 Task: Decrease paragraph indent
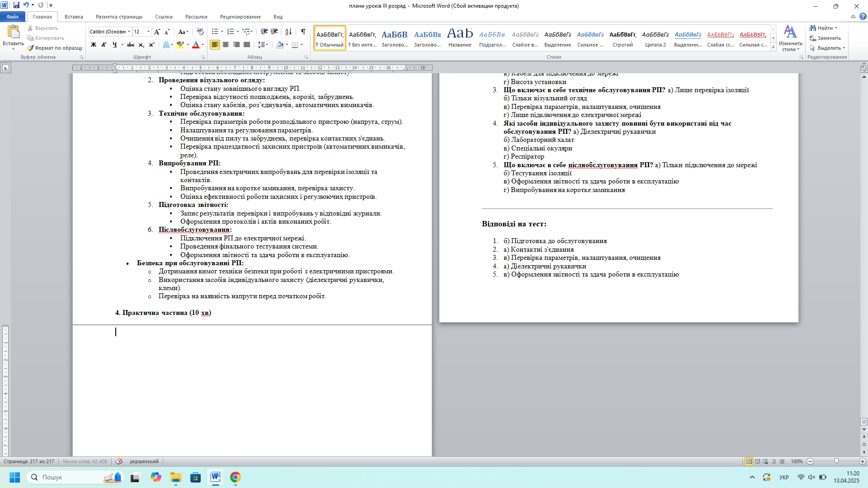click(x=264, y=32)
